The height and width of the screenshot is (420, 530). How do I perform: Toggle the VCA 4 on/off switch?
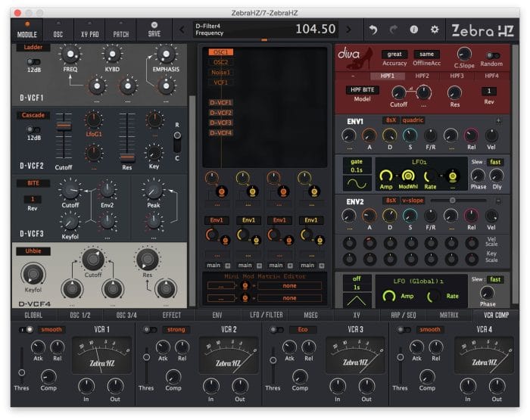(x=404, y=329)
